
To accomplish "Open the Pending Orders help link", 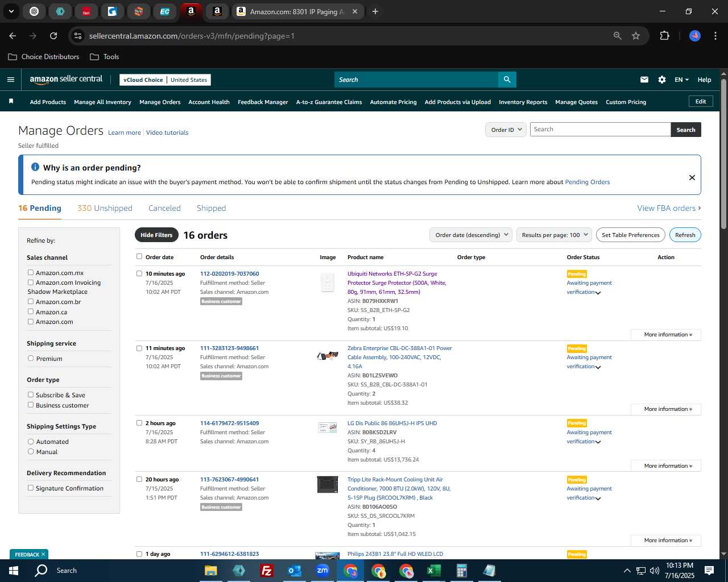I will tap(587, 182).
